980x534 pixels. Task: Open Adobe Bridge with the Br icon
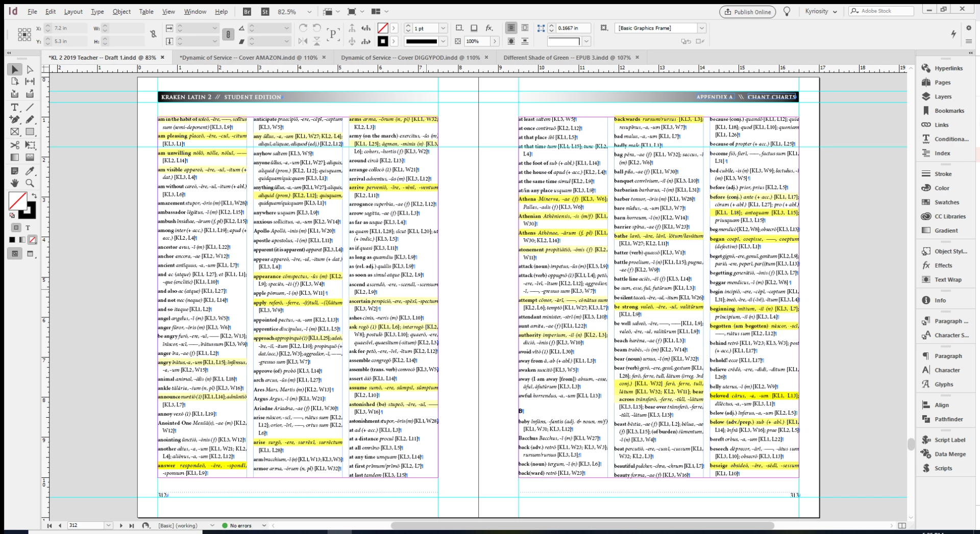pyautogui.click(x=247, y=12)
